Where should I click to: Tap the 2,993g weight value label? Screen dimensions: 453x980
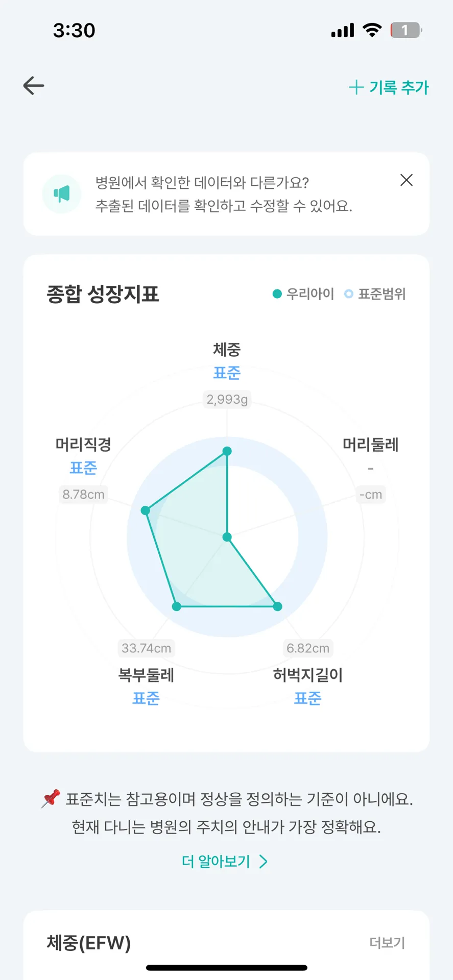coord(227,399)
